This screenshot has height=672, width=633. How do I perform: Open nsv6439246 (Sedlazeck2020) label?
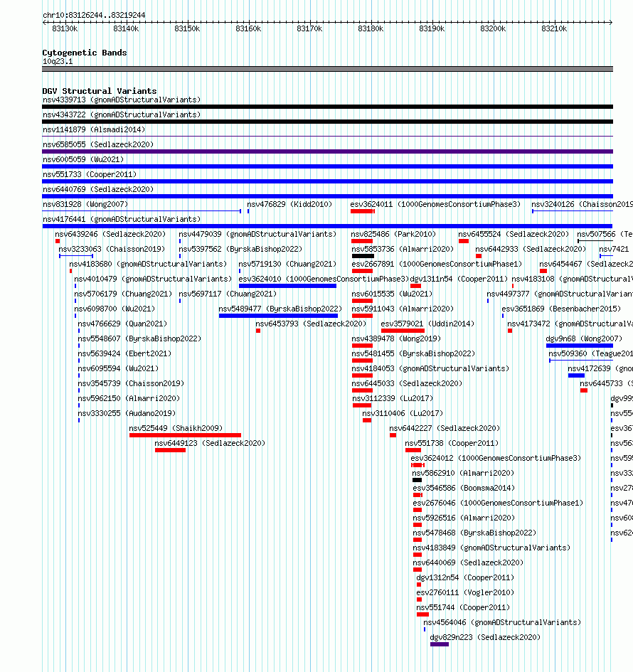110,235
